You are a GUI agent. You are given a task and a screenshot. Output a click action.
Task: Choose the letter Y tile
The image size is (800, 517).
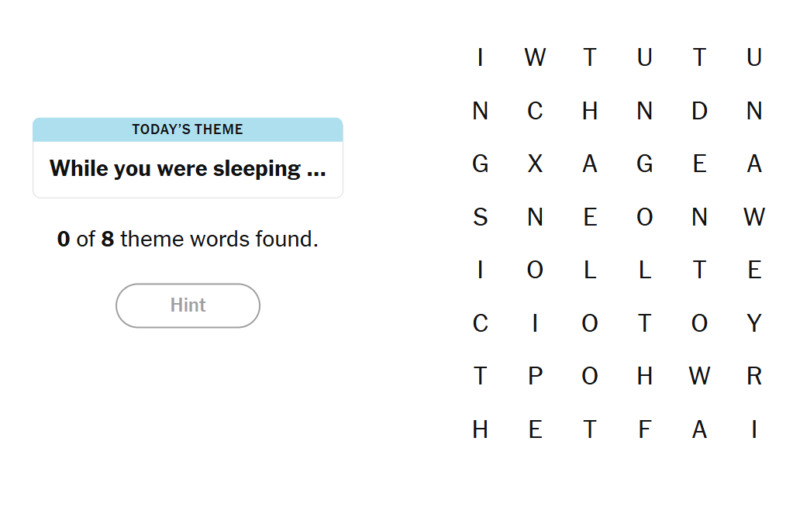(x=754, y=323)
